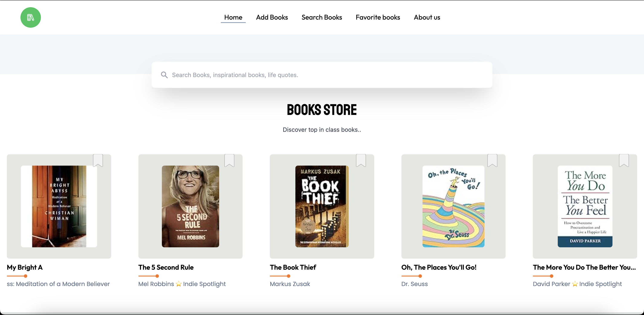Focus the Search Books input field
The height and width of the screenshot is (315, 644).
point(322,75)
